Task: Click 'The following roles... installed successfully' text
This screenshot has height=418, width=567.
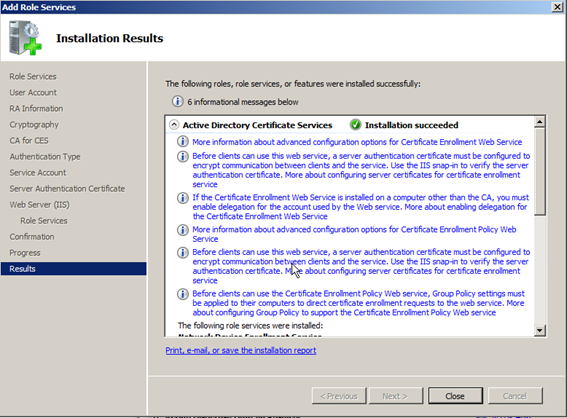Action: 293,84
